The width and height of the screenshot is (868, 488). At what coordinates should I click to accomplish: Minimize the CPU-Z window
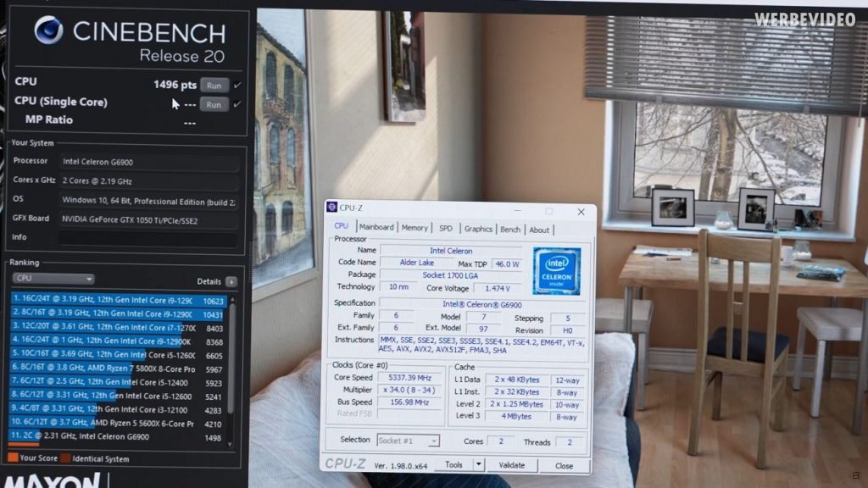tap(518, 211)
